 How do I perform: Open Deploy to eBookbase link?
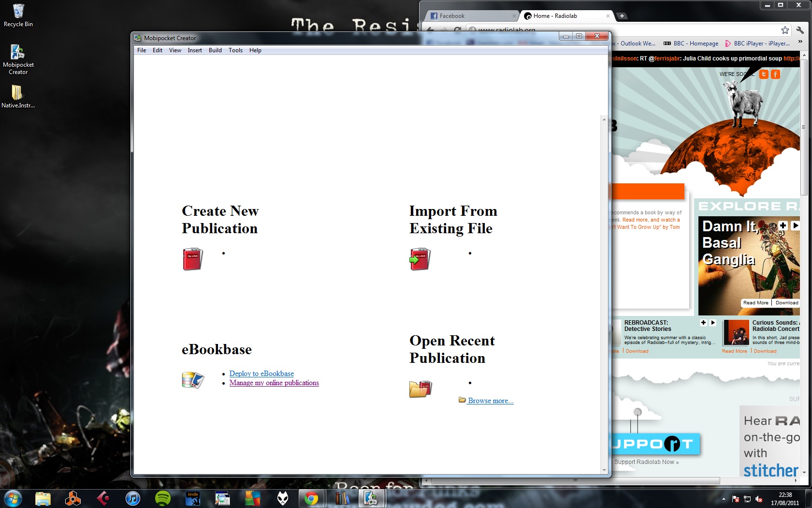pos(261,374)
